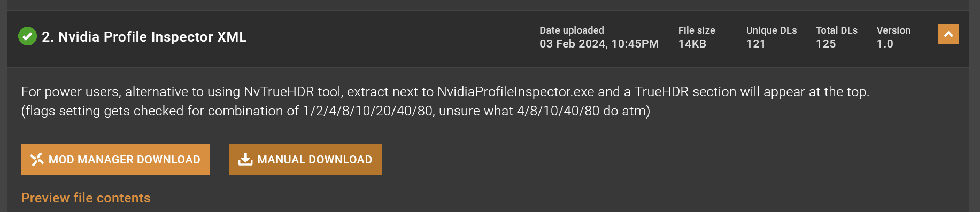Viewport: 980px width, 212px height.
Task: Click the Unique DLs count 121
Action: tap(755, 44)
